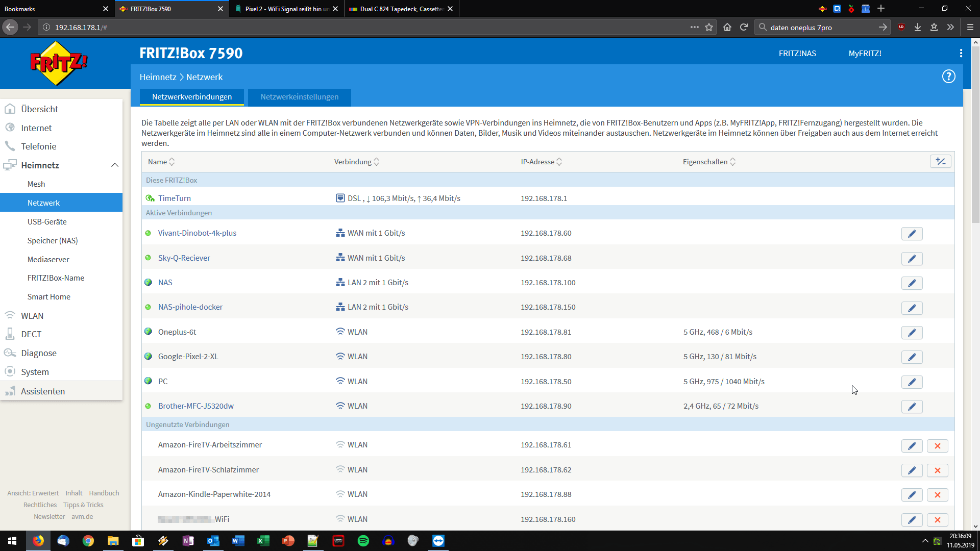Switch to Netzwerkeinstellungen tab
Viewport: 980px width, 551px height.
300,97
